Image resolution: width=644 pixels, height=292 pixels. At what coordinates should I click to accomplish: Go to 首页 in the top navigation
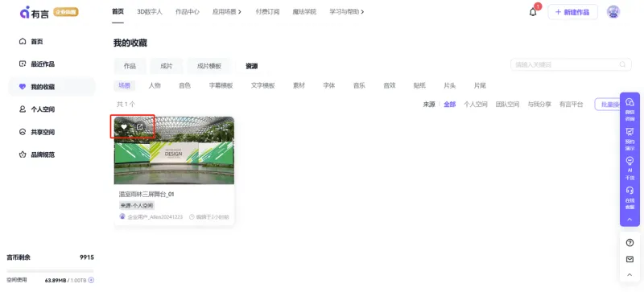tap(118, 12)
